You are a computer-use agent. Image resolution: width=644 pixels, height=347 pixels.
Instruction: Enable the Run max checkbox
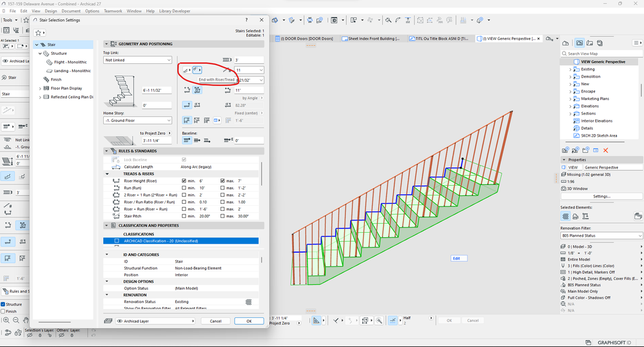(x=222, y=188)
